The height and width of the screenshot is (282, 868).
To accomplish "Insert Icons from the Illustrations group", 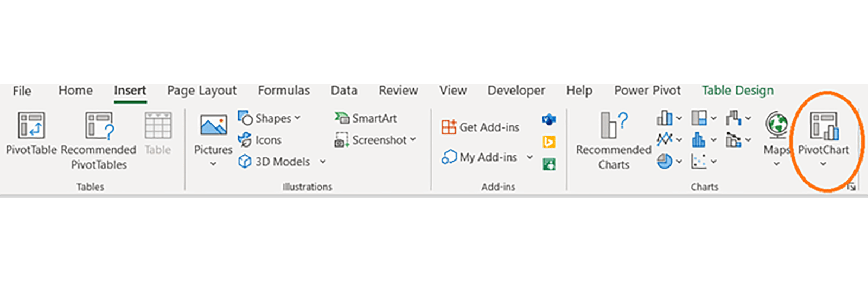I will [x=261, y=140].
